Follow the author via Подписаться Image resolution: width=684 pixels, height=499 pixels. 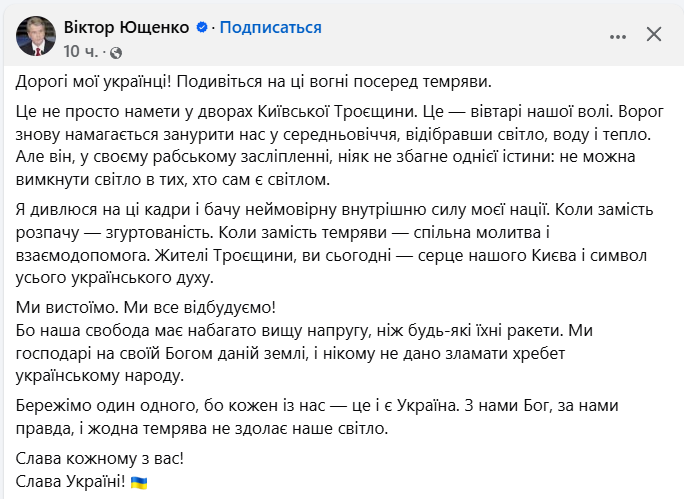pyautogui.click(x=266, y=28)
